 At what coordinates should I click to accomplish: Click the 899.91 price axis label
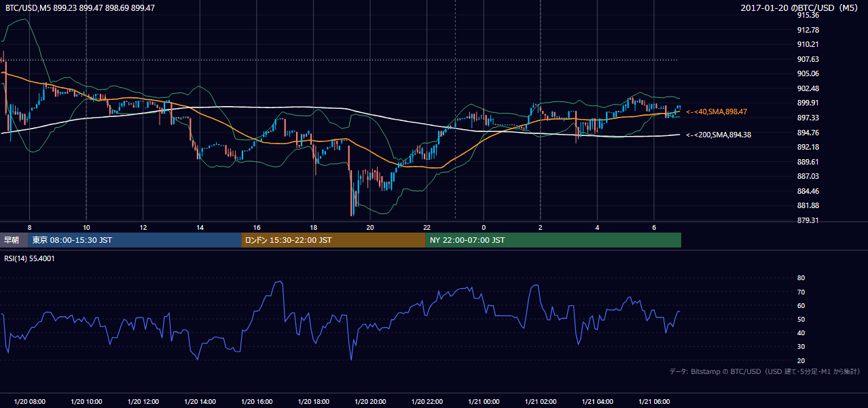[x=808, y=103]
